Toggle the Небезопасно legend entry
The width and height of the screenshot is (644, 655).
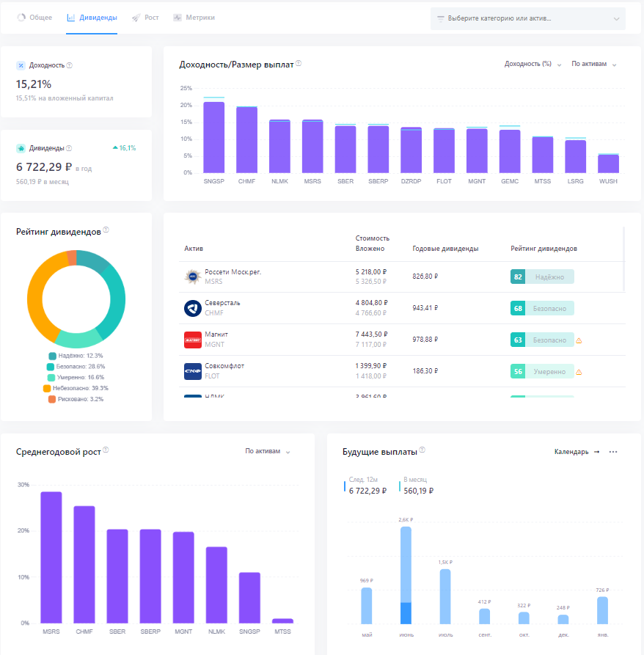point(76,388)
